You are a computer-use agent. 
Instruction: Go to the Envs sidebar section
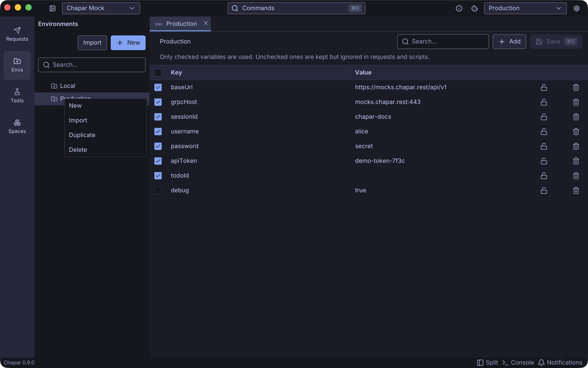click(17, 65)
